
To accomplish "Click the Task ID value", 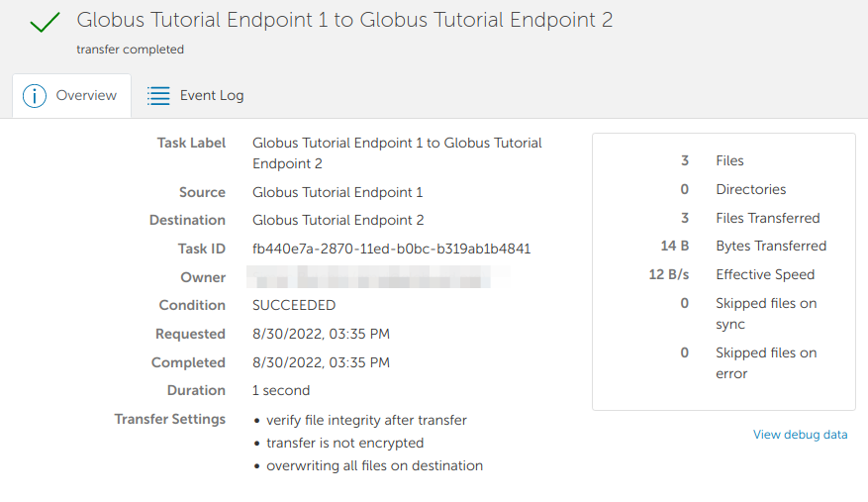I will point(392,249).
